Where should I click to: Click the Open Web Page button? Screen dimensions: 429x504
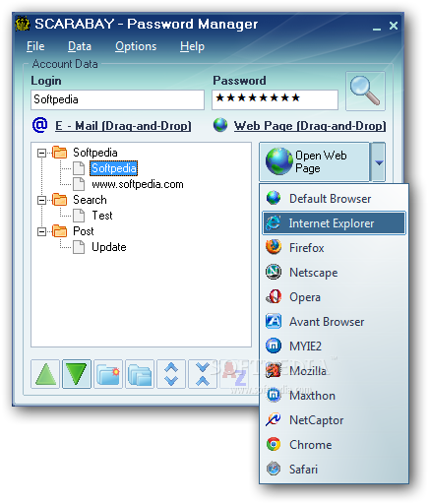pos(314,161)
